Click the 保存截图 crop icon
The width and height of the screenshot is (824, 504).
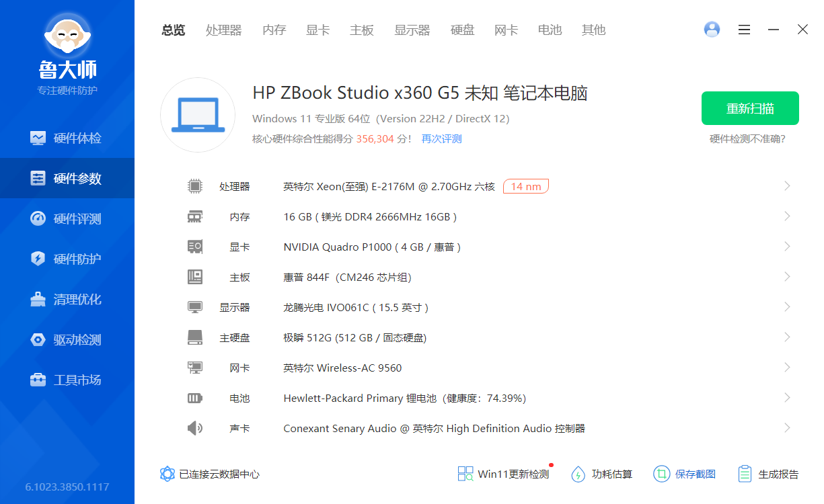662,474
